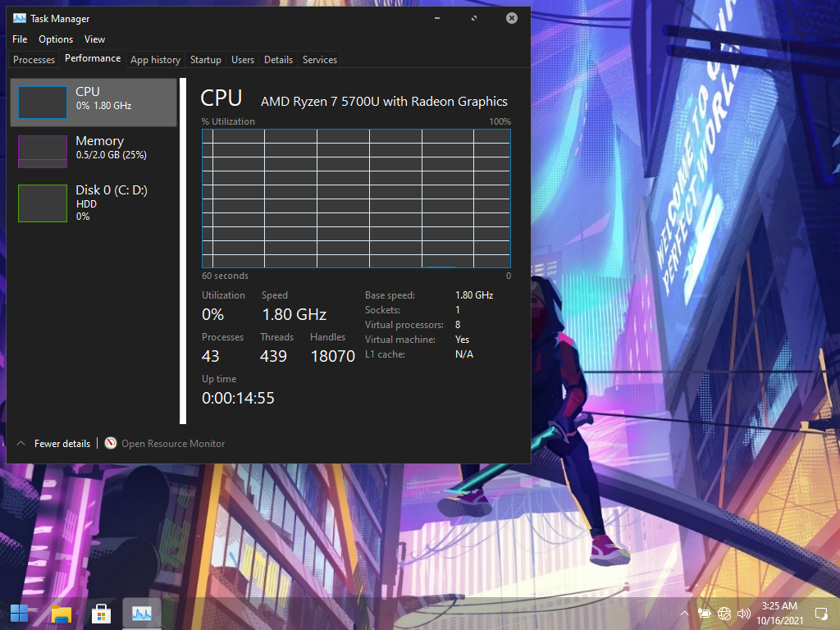This screenshot has height=630, width=840.
Task: Show hidden system tray icons
Action: click(x=684, y=614)
